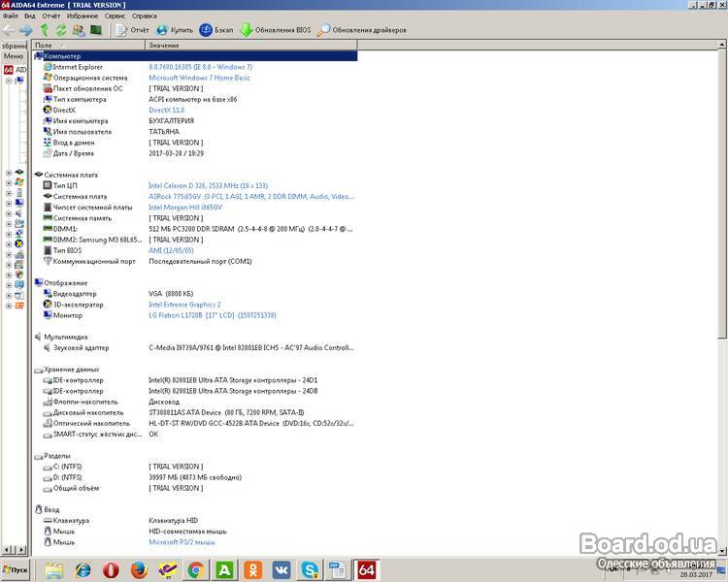Open Skype from the taskbar
The height and width of the screenshot is (582, 728).
pos(310,570)
